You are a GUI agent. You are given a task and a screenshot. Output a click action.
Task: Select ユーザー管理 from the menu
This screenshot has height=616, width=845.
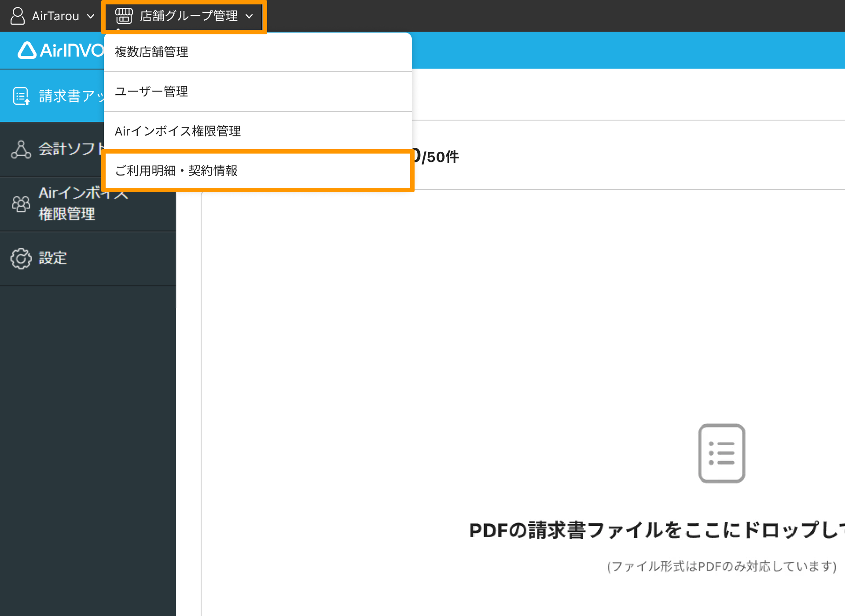(258, 92)
